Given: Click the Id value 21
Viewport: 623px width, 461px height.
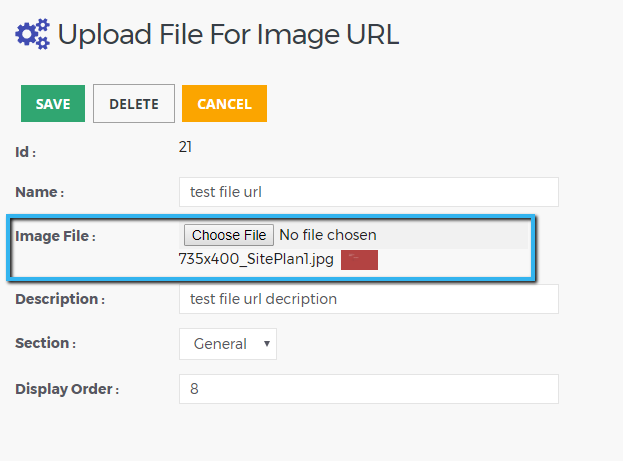Looking at the screenshot, I should click(185, 147).
